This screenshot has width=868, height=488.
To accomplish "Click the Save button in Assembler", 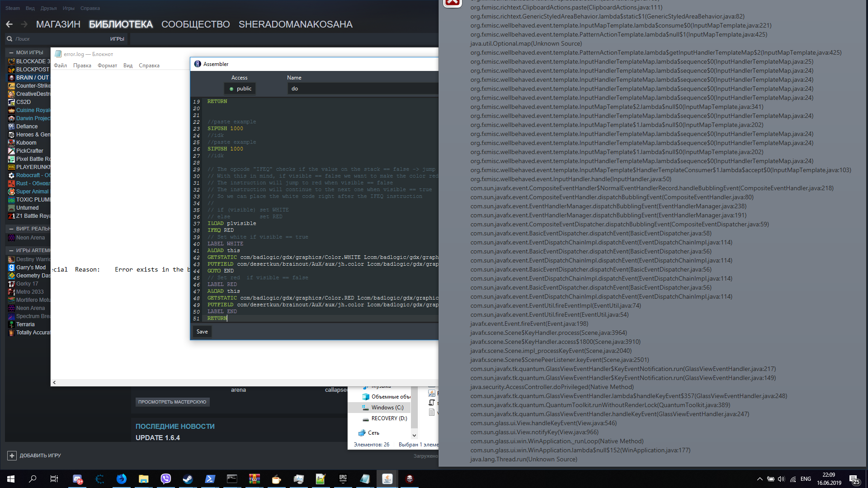I will tap(202, 331).
